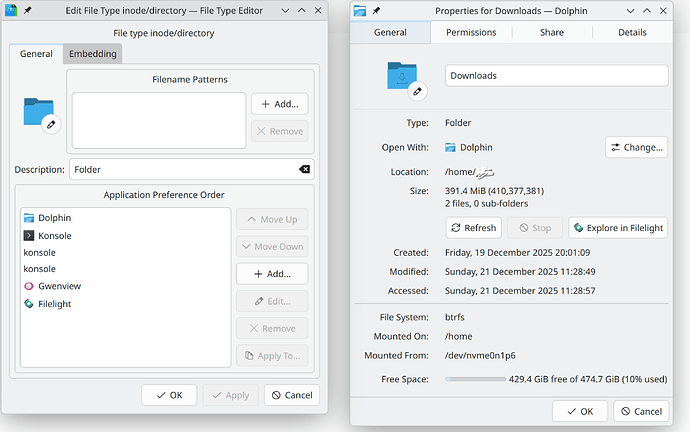
Task: Open the Share tab
Action: [551, 32]
